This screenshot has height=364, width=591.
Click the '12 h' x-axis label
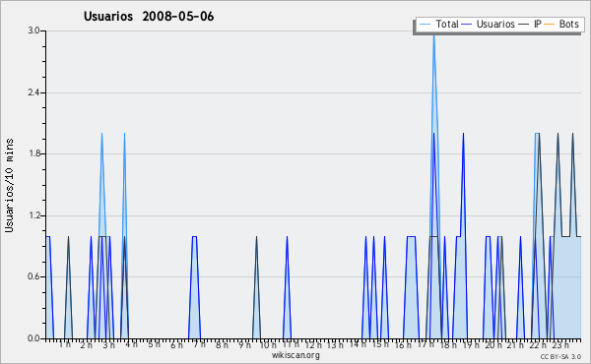(313, 344)
